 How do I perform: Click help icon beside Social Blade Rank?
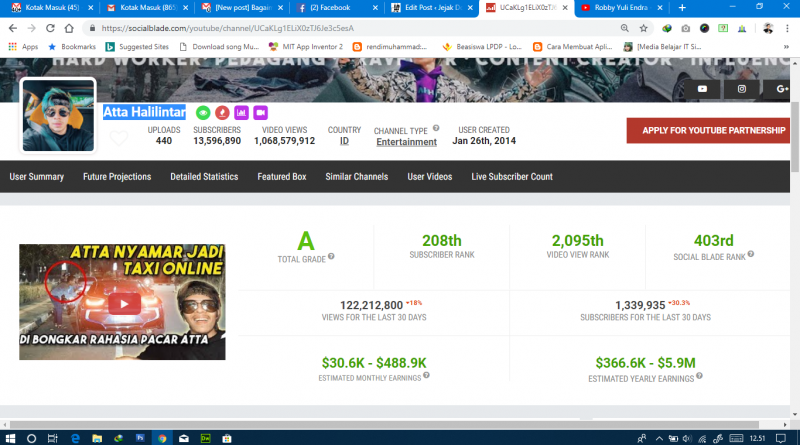pyautogui.click(x=751, y=254)
